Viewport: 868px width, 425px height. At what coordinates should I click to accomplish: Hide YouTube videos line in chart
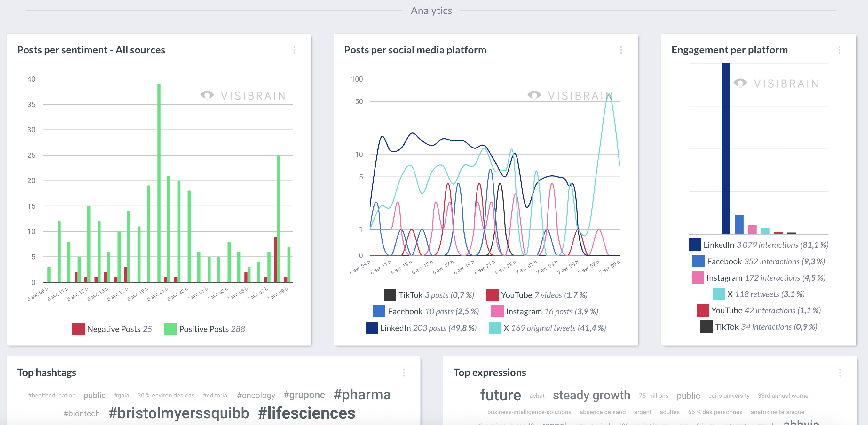point(537,295)
